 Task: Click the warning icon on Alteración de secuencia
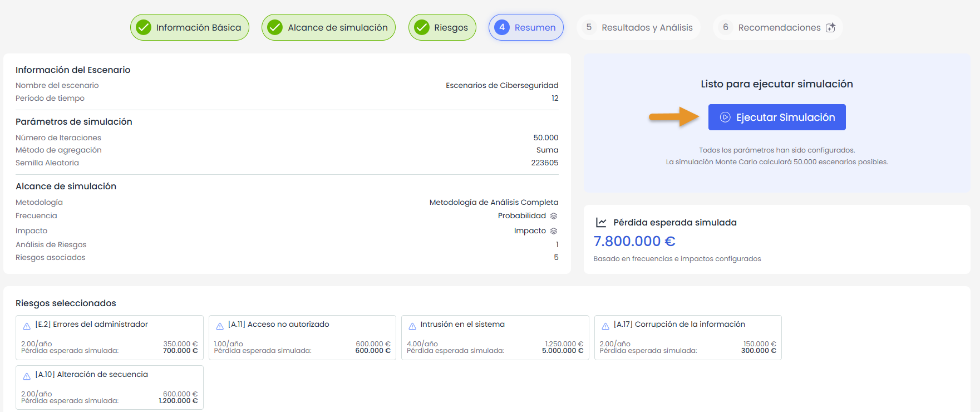pos(27,376)
